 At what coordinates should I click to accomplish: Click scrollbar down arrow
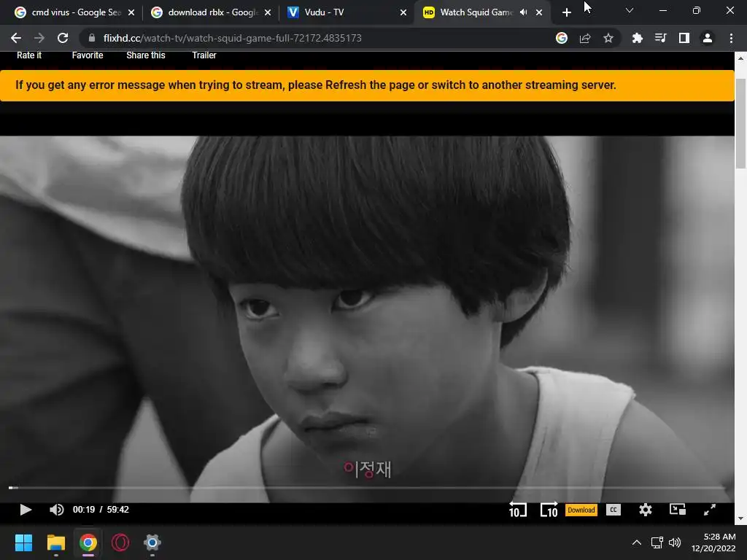click(x=740, y=518)
